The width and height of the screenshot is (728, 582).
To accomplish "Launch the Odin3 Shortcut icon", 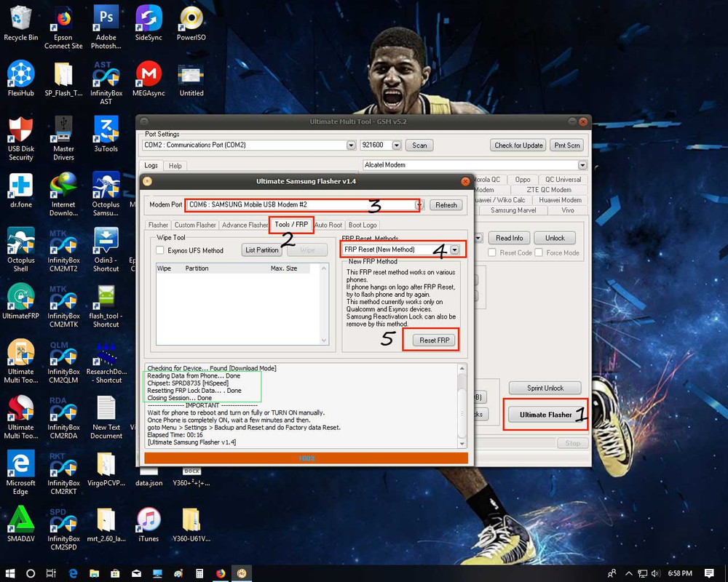I will coord(106,250).
